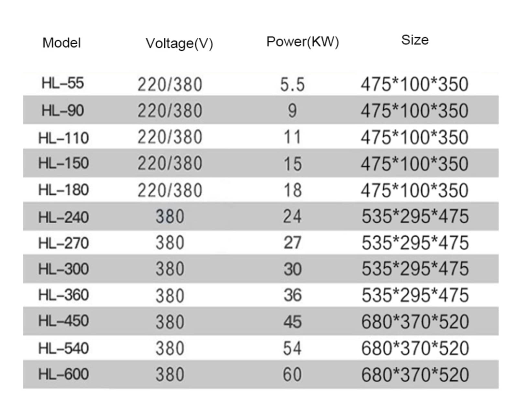
Task: Click the HL-270 power value 27
Action: click(292, 243)
